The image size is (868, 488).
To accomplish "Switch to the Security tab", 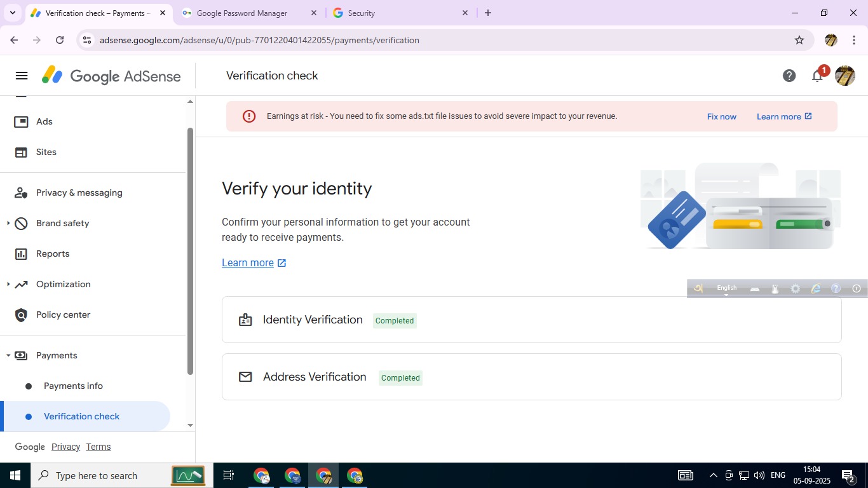I will [402, 13].
